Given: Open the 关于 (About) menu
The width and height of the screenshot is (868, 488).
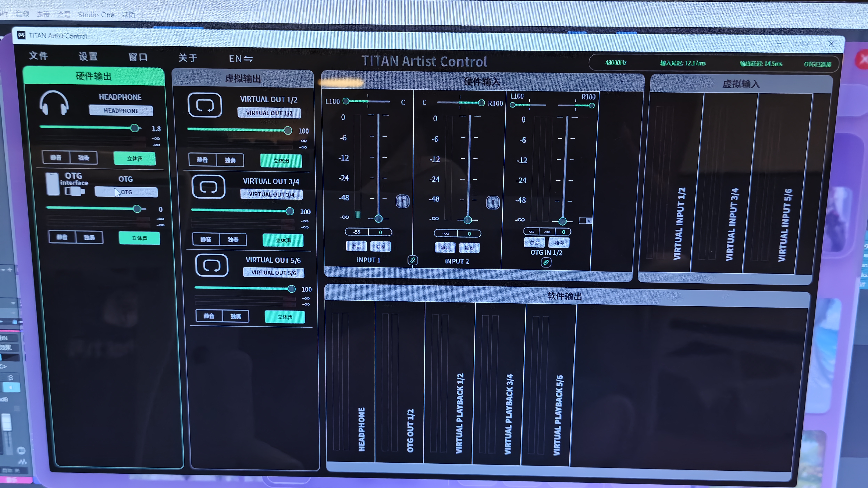Looking at the screenshot, I should (x=188, y=58).
